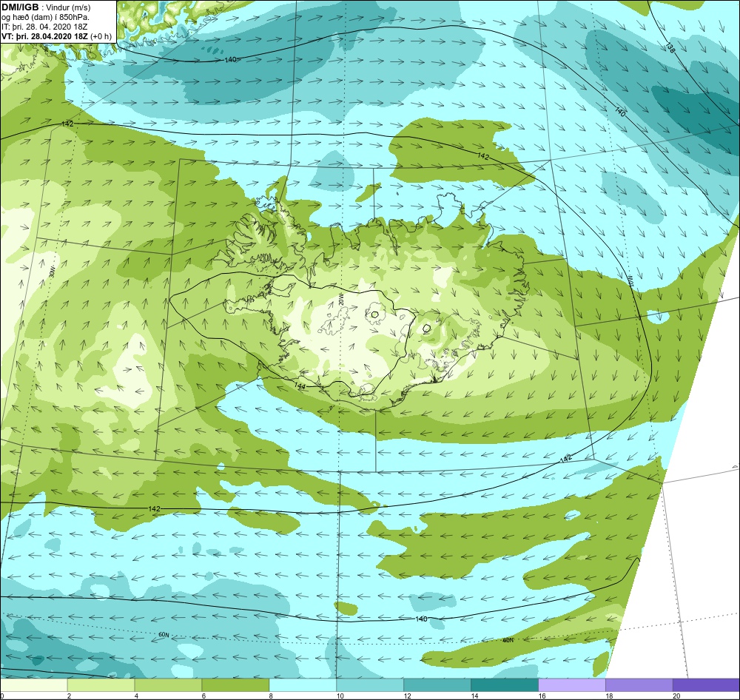Screen dimensions: 740x700
Task: Click the legend tick label "2"
Action: 69,696
